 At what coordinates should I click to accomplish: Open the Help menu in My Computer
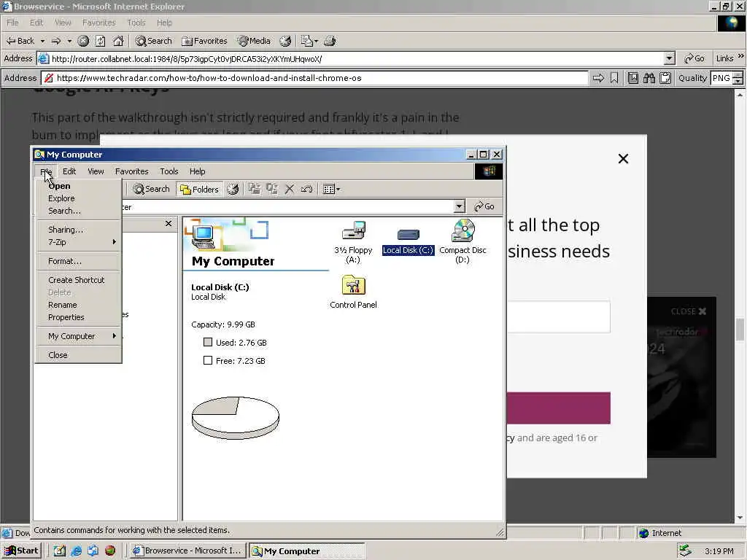(x=197, y=171)
